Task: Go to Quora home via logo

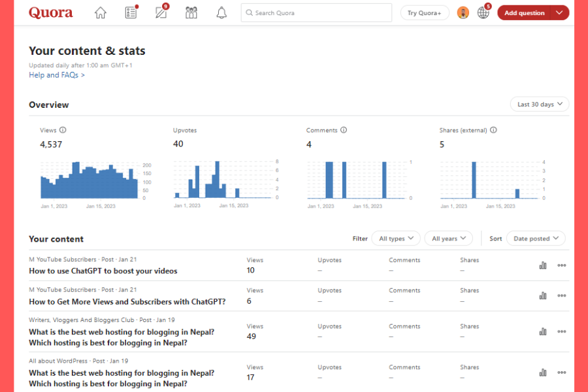Action: [x=50, y=13]
